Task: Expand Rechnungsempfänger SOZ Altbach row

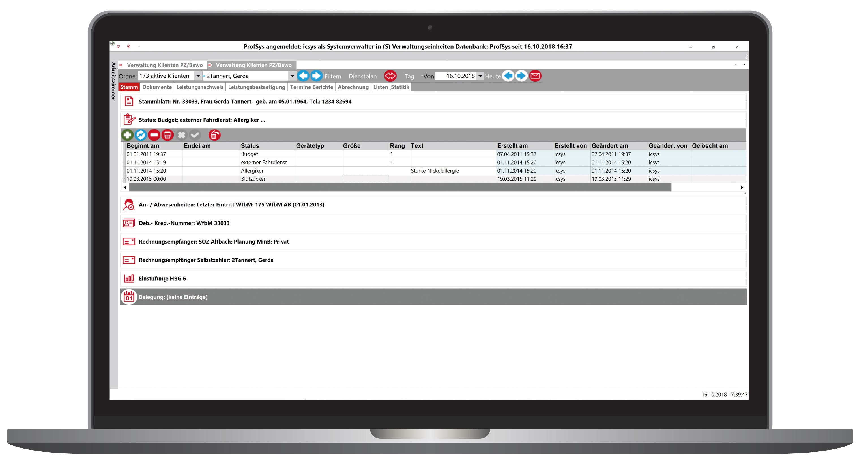Action: 433,242
